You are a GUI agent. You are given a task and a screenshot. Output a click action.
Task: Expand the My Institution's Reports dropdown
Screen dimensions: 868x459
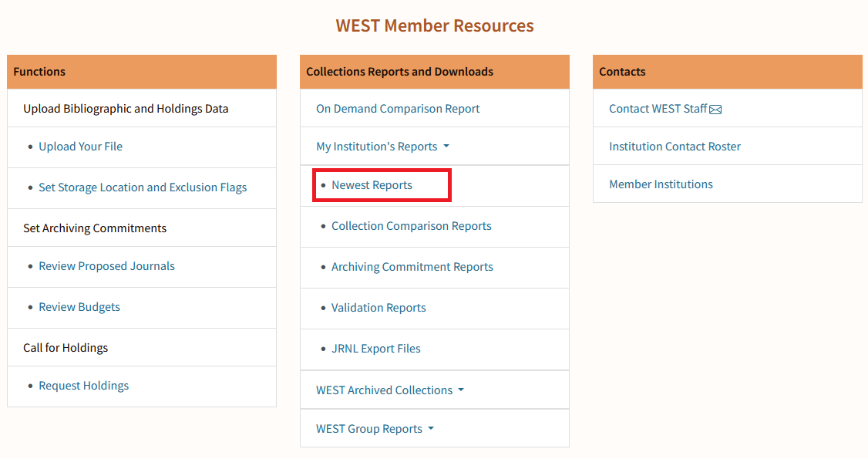(382, 147)
